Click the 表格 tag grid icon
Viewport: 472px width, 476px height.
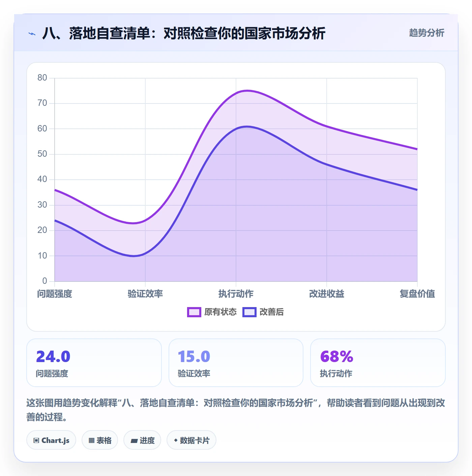(91, 440)
